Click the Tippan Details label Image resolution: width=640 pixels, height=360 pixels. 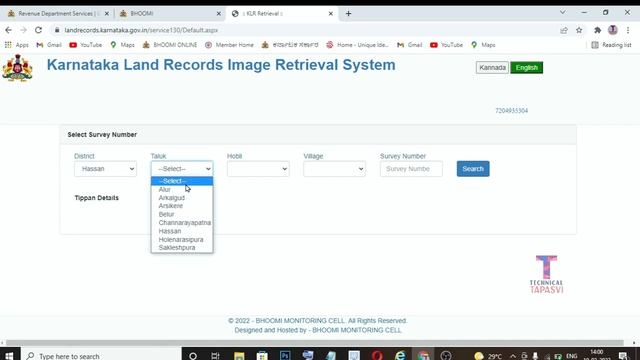click(97, 198)
